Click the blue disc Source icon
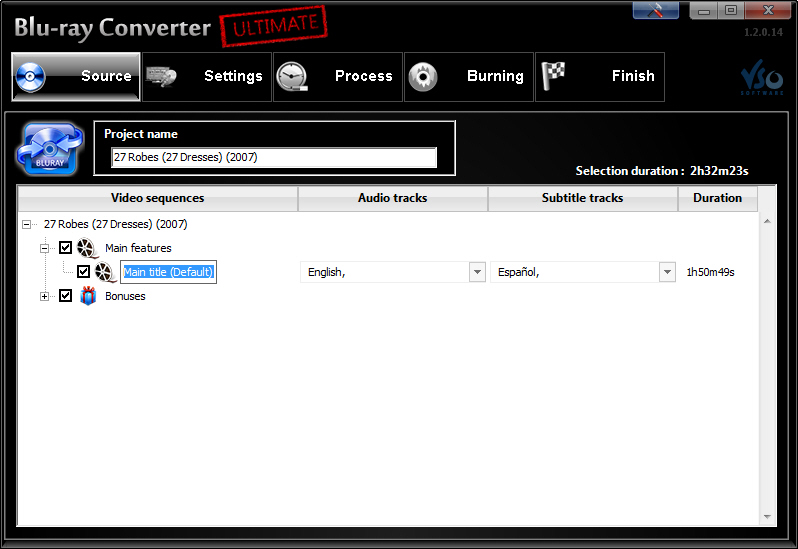 tap(31, 77)
